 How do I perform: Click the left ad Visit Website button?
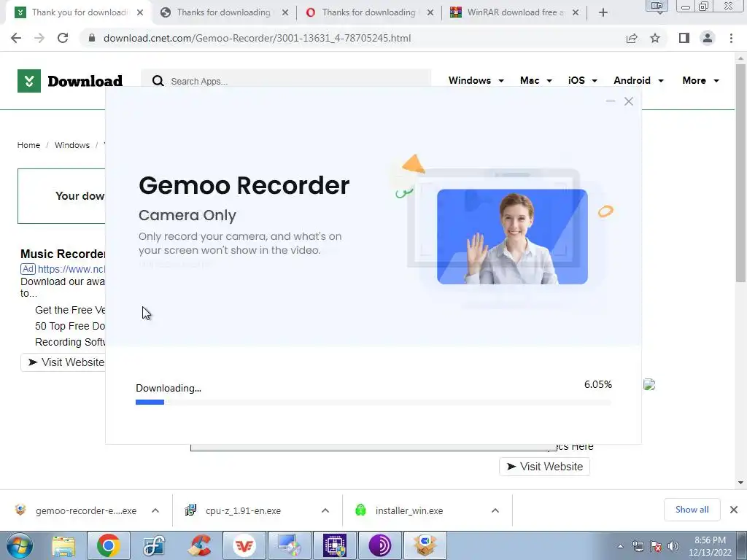(x=63, y=362)
